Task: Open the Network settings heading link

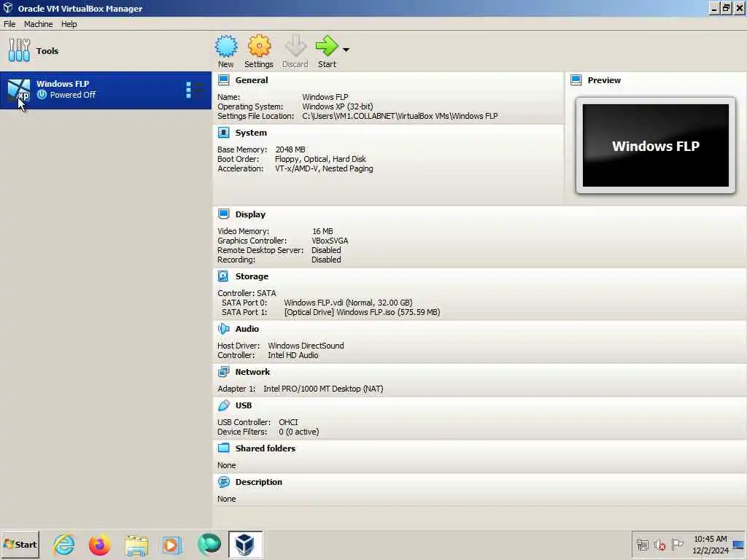Action: pos(252,372)
